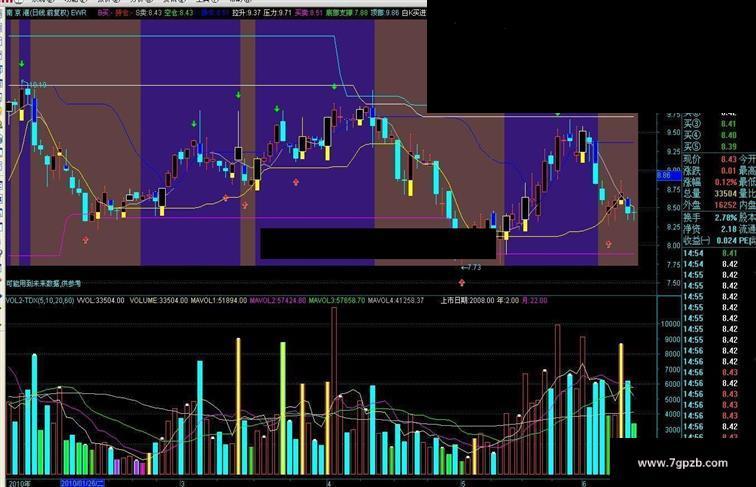The image size is (756, 487).
Task: Select the green MAVOL3:57858.70 reading
Action: [x=337, y=300]
